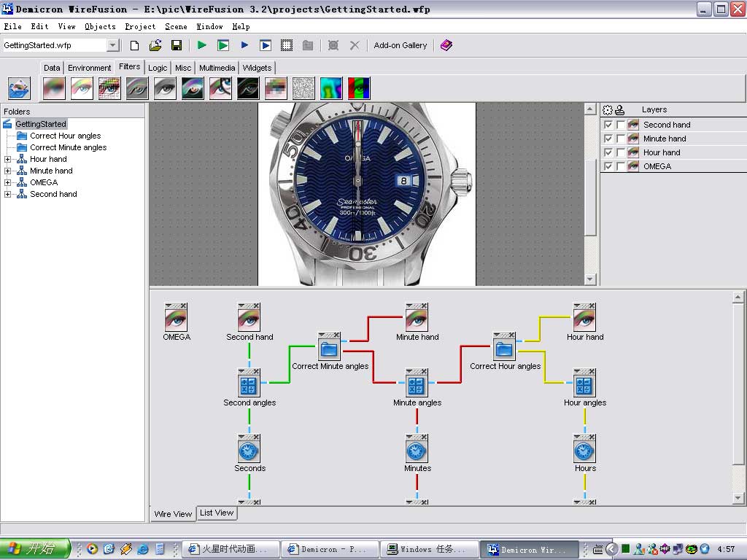
Task: Click the Open project folder icon
Action: [155, 45]
